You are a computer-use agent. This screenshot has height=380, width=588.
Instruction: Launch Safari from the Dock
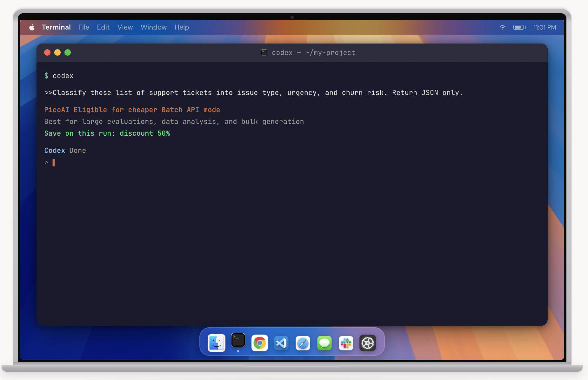303,343
